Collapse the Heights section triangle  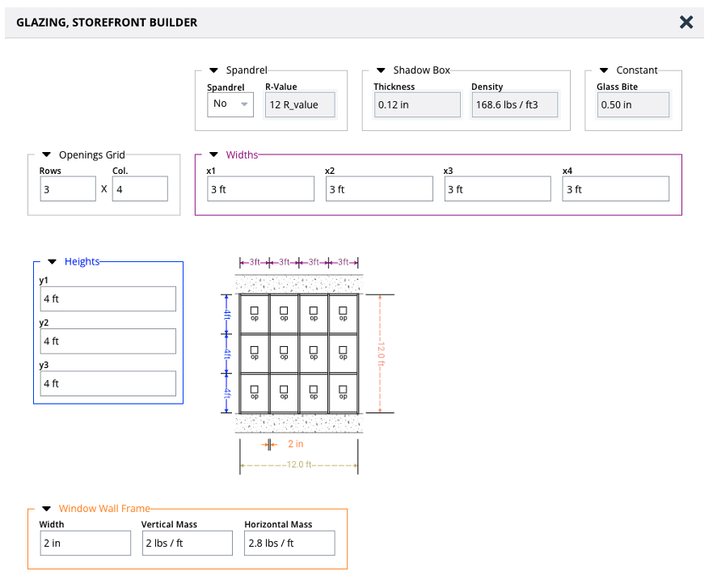(53, 261)
